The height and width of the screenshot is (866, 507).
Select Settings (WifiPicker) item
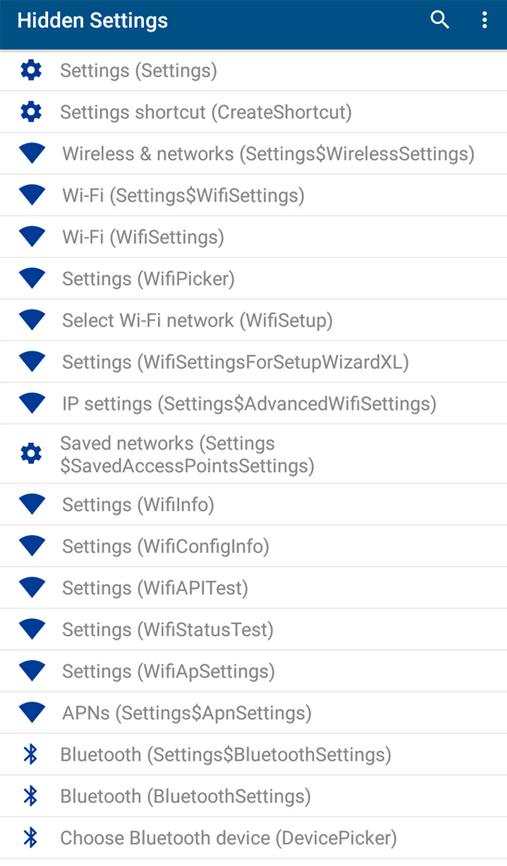pos(254,279)
